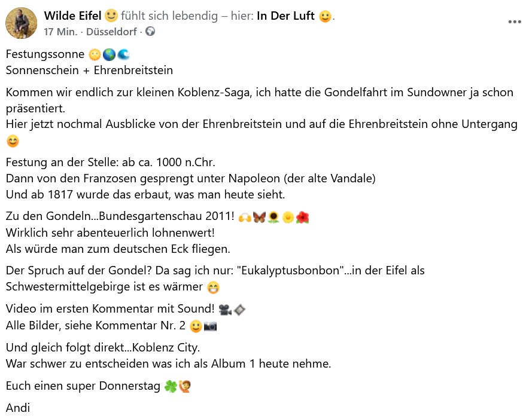
Task: Open the 'In Der Luft' location link
Action: pyautogui.click(x=285, y=16)
